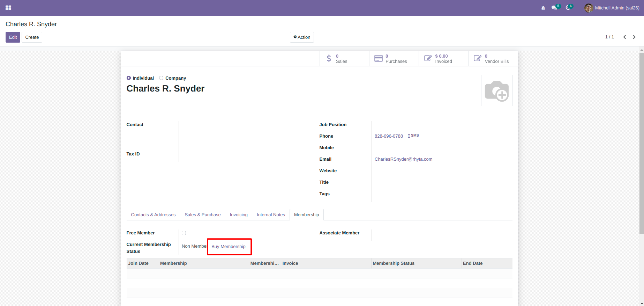This screenshot has width=644, height=306.
Task: Open Mitchell Admin user menu
Action: 612,8
